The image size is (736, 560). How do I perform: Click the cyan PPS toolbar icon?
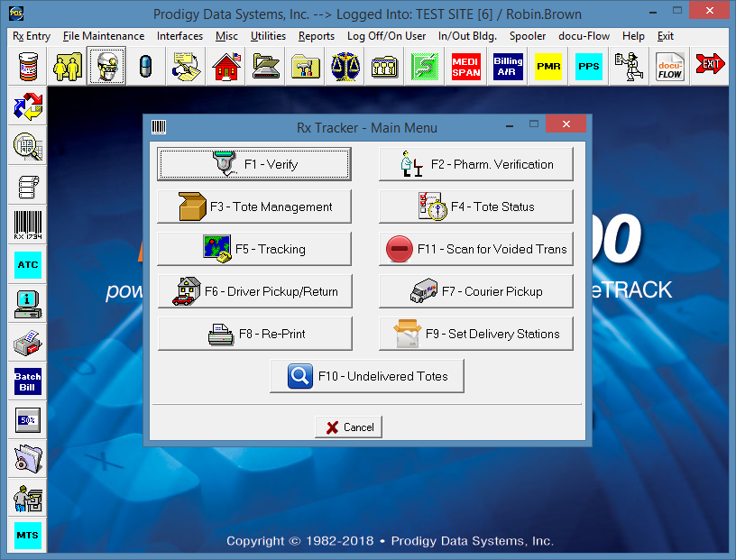tap(589, 68)
